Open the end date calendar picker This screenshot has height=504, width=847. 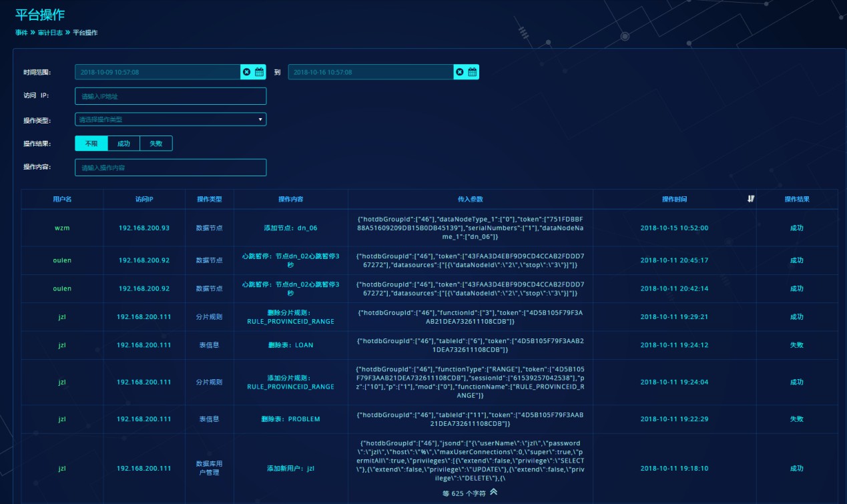tap(472, 72)
